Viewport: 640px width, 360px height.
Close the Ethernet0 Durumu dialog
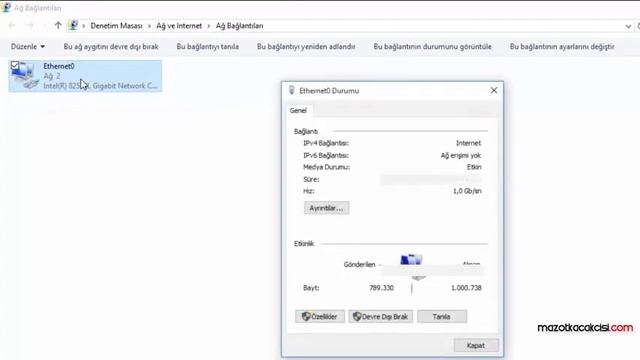pos(494,90)
